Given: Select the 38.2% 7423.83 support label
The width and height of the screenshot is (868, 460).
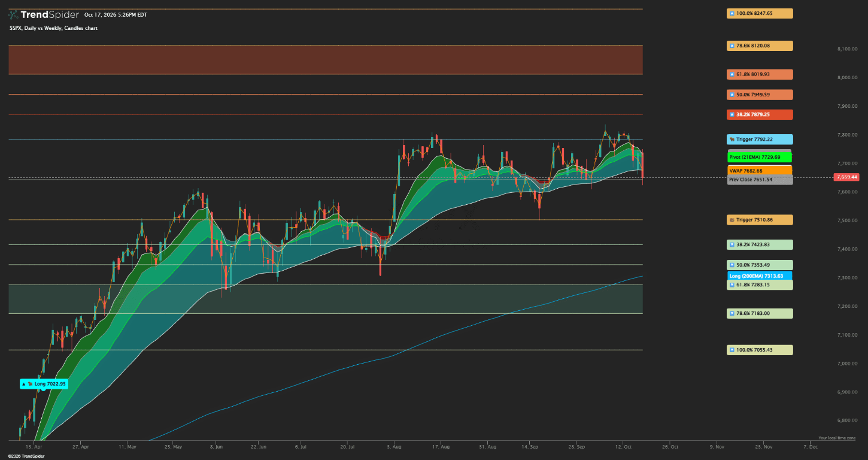Looking at the screenshot, I should [760, 244].
